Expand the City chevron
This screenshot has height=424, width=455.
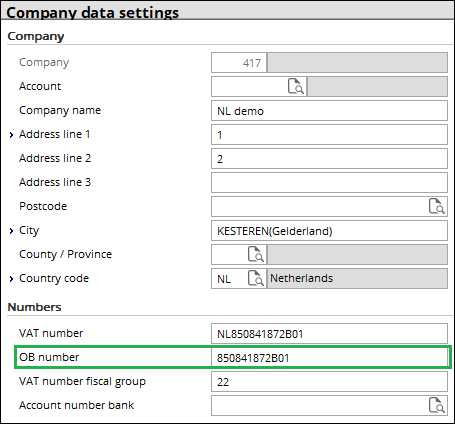tap(11, 231)
